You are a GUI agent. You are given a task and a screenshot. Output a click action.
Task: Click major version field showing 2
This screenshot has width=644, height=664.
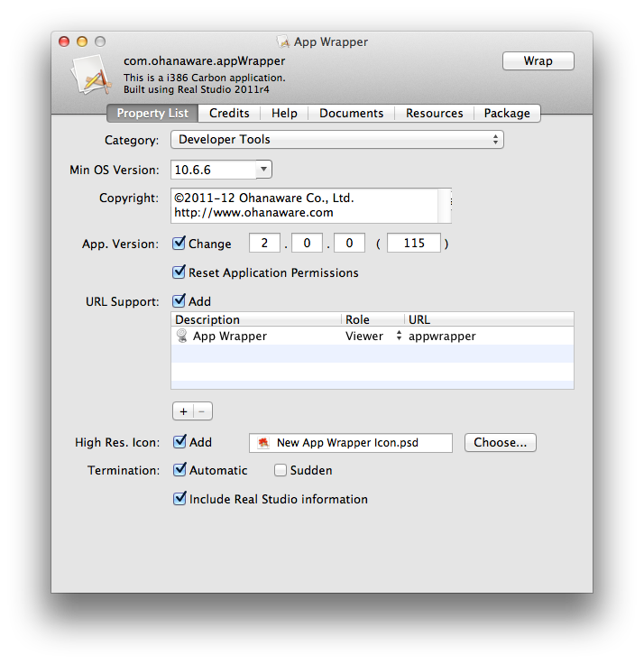pos(264,243)
